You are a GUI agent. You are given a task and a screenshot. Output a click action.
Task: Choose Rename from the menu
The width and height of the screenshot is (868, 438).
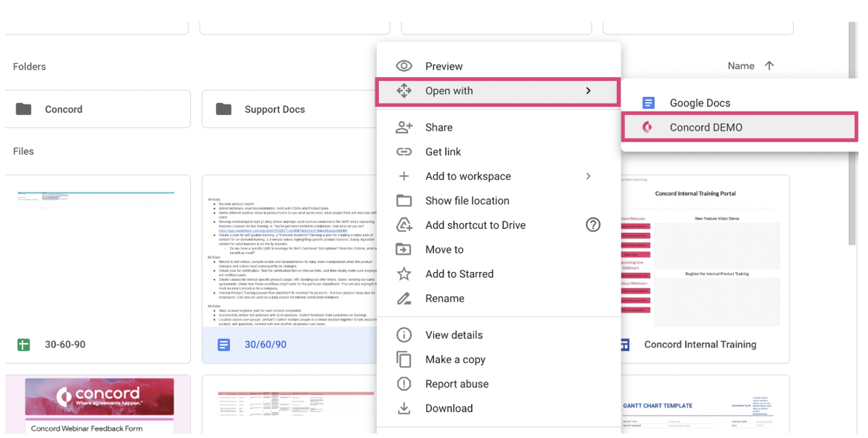pyautogui.click(x=499, y=298)
